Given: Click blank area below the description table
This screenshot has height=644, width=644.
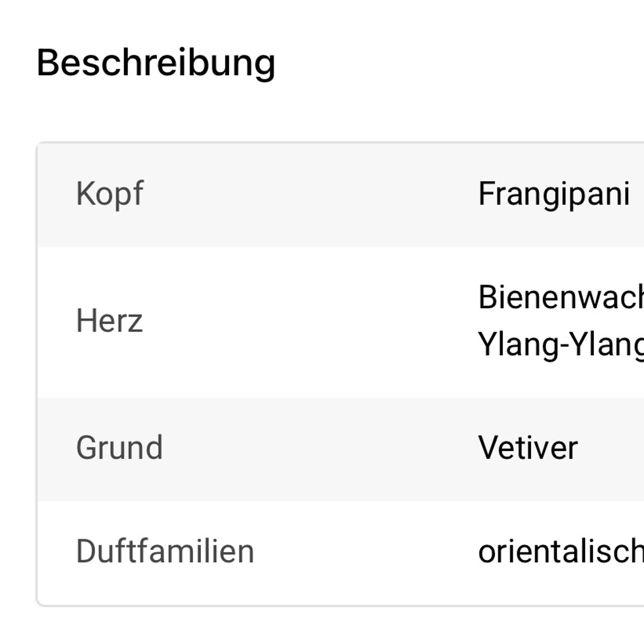Looking at the screenshot, I should [322, 626].
